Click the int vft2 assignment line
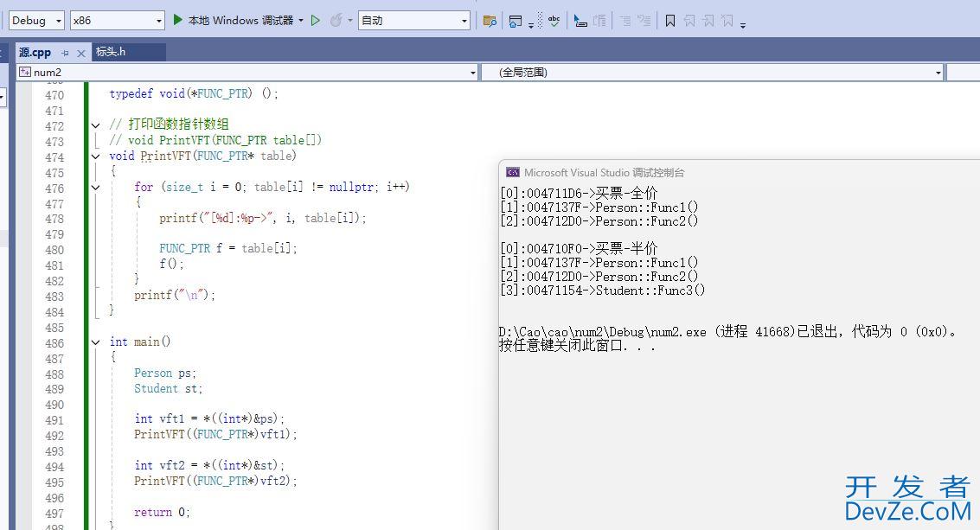This screenshot has height=530, width=980. click(x=209, y=466)
